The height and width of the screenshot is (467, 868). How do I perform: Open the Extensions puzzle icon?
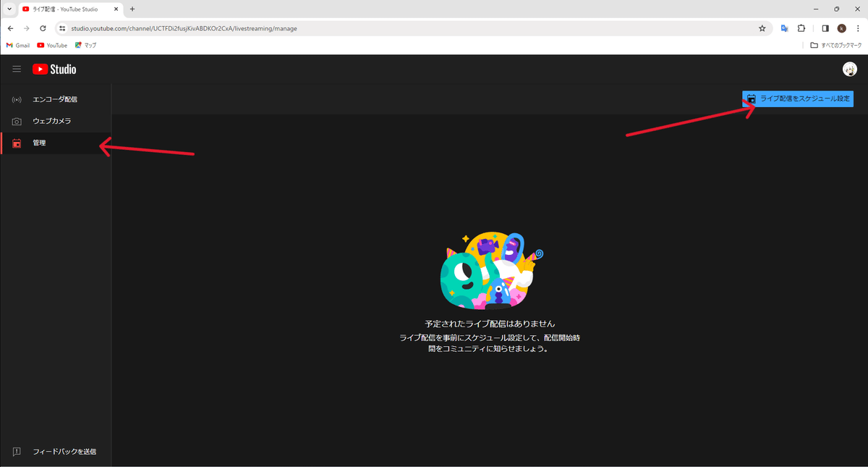click(801, 28)
